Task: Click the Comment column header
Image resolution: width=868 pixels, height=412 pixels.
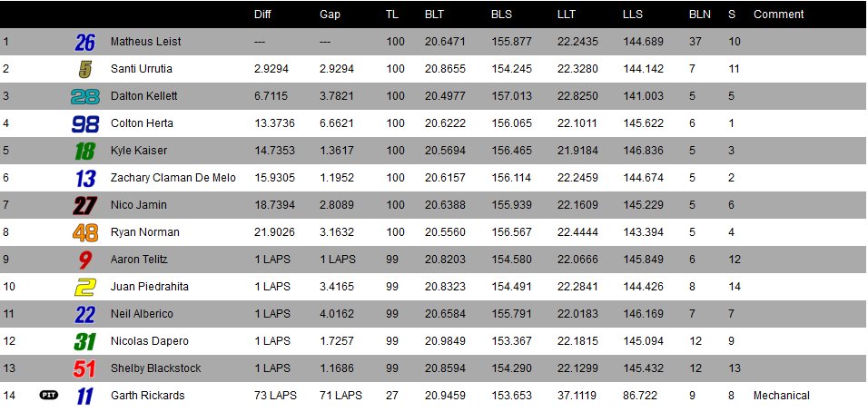Action: (x=778, y=15)
